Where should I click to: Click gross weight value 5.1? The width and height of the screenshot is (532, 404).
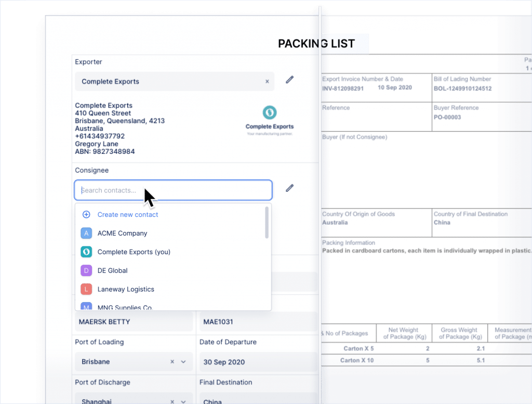coord(481,360)
